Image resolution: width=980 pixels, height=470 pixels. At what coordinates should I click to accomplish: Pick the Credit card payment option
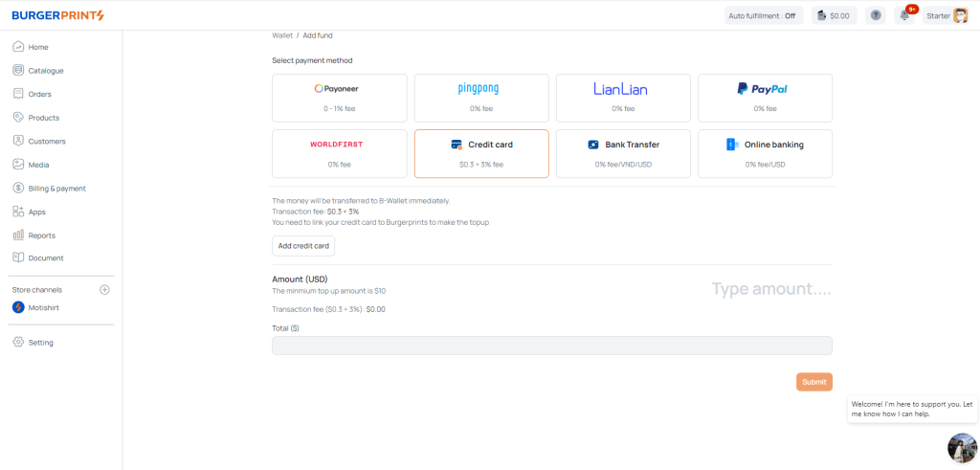point(481,153)
